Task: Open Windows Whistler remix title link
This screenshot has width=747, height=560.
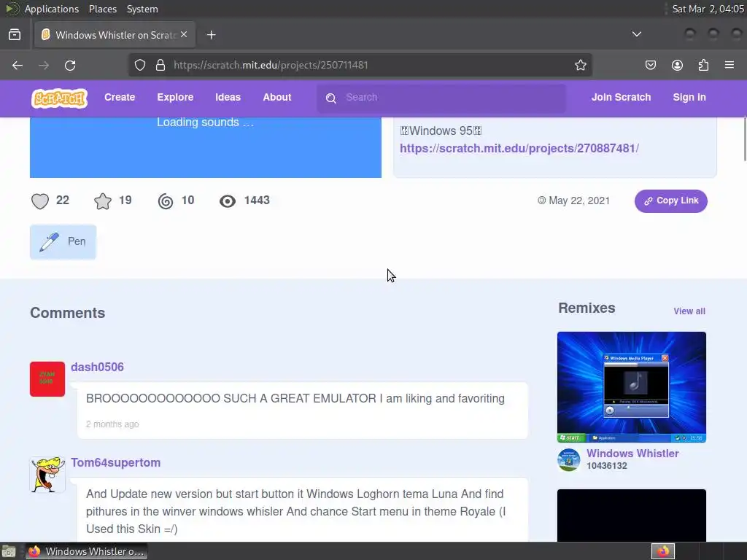Action: 632,454
